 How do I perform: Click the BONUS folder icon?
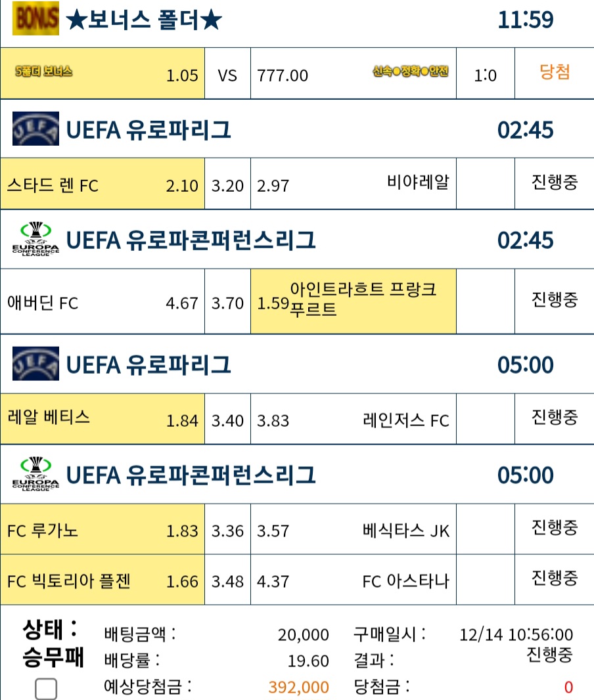point(35,18)
